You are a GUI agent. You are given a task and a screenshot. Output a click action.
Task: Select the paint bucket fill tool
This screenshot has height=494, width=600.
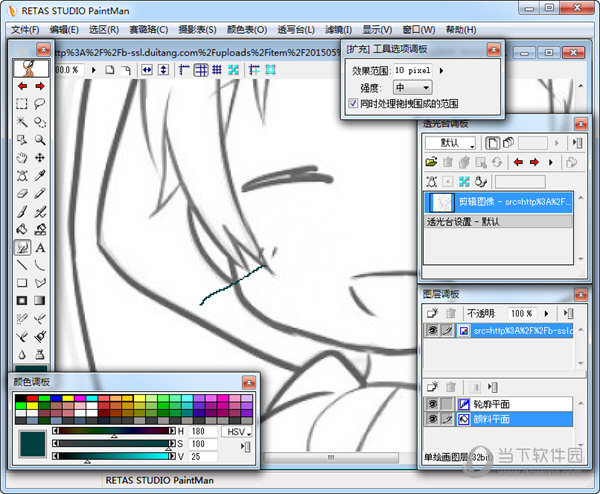[22, 230]
